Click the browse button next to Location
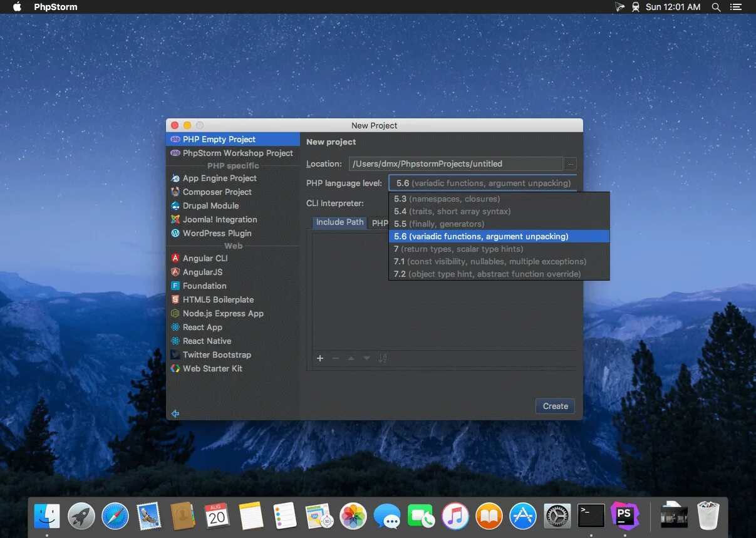Viewport: 756px width, 538px height. click(570, 163)
